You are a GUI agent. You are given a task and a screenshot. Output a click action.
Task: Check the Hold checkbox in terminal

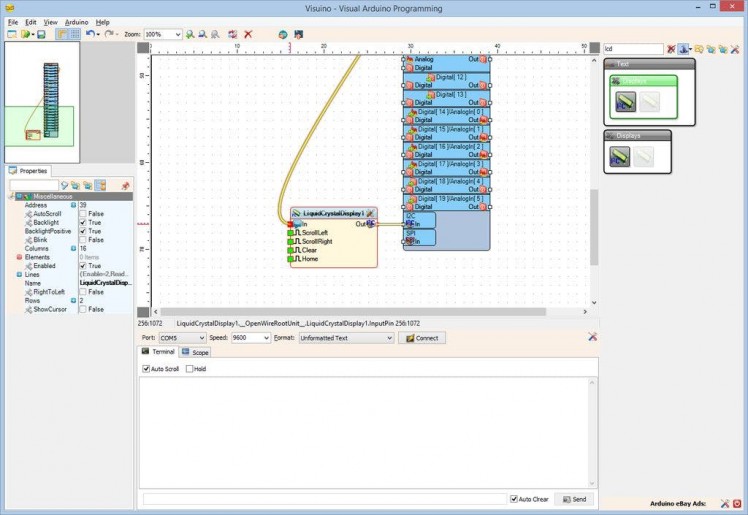tap(190, 369)
